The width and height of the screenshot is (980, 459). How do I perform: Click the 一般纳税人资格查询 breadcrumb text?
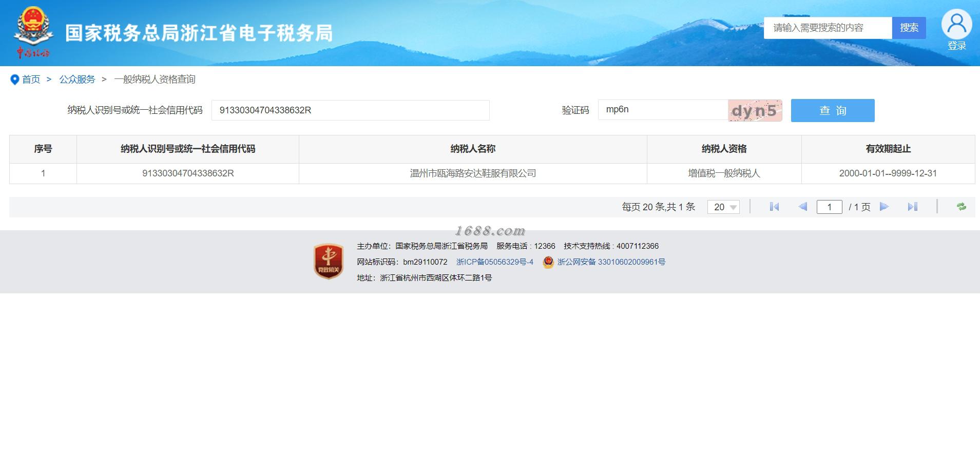pos(155,79)
